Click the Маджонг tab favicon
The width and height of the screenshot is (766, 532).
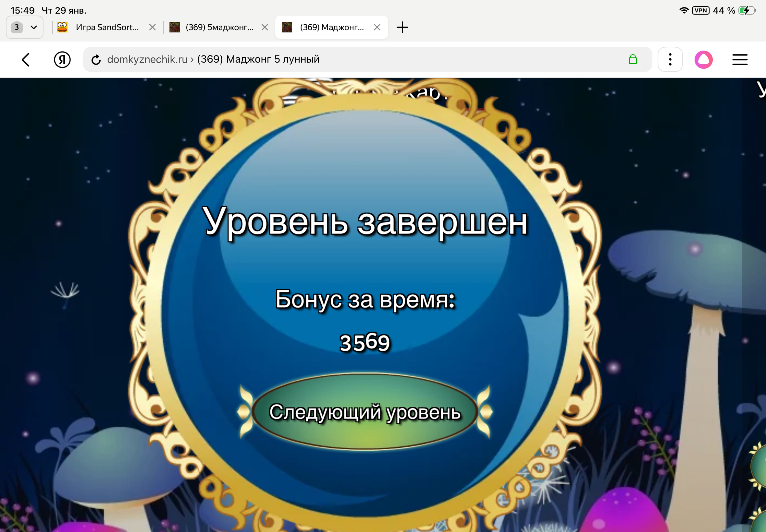288,27
